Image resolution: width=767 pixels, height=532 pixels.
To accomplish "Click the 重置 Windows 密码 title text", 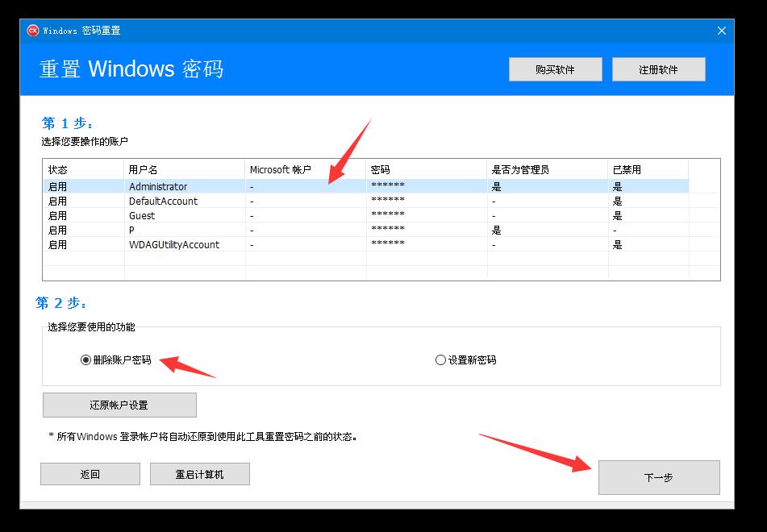I will pyautogui.click(x=131, y=69).
